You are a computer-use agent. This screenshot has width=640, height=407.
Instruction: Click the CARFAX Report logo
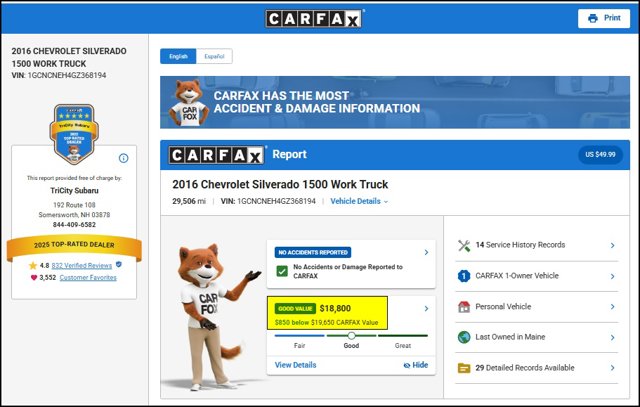coord(216,155)
